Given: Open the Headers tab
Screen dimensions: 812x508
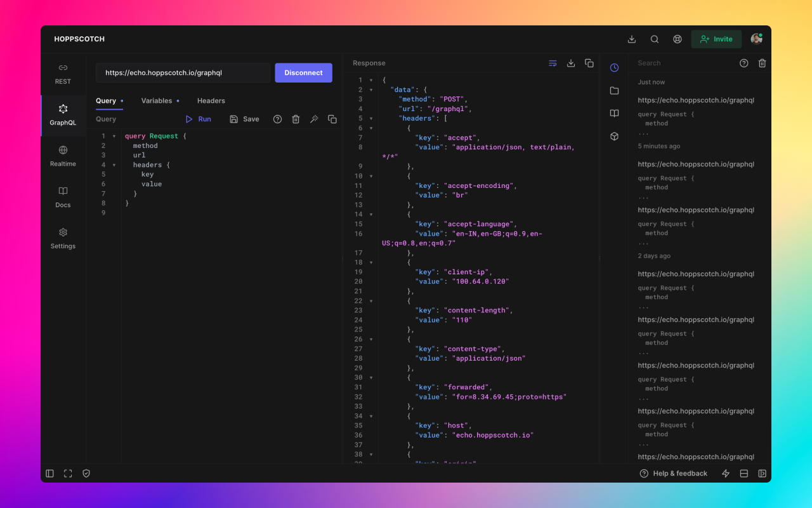Looking at the screenshot, I should [x=211, y=101].
